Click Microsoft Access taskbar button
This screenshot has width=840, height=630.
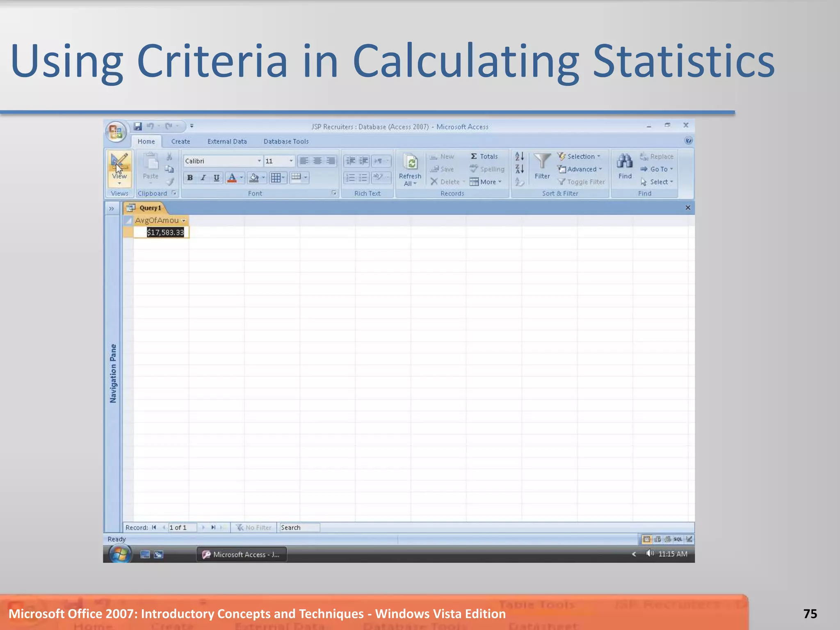[242, 555]
